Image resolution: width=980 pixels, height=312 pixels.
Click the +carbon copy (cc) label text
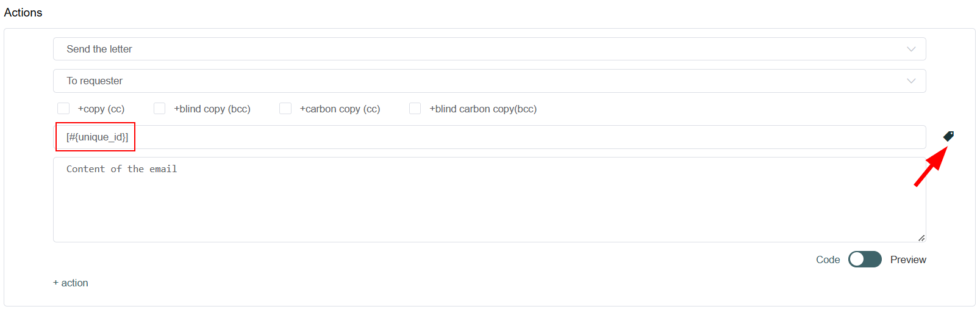(340, 109)
